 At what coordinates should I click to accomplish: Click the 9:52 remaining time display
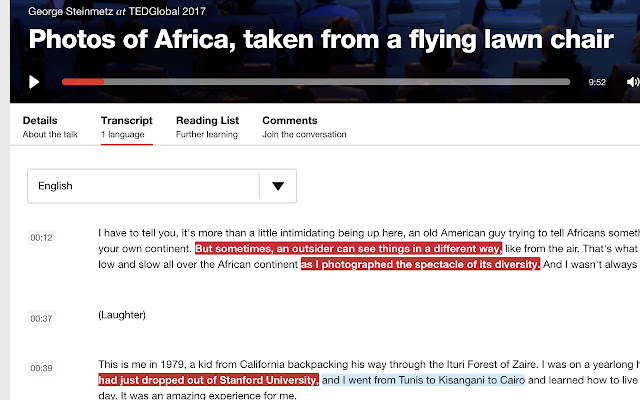[x=597, y=82]
